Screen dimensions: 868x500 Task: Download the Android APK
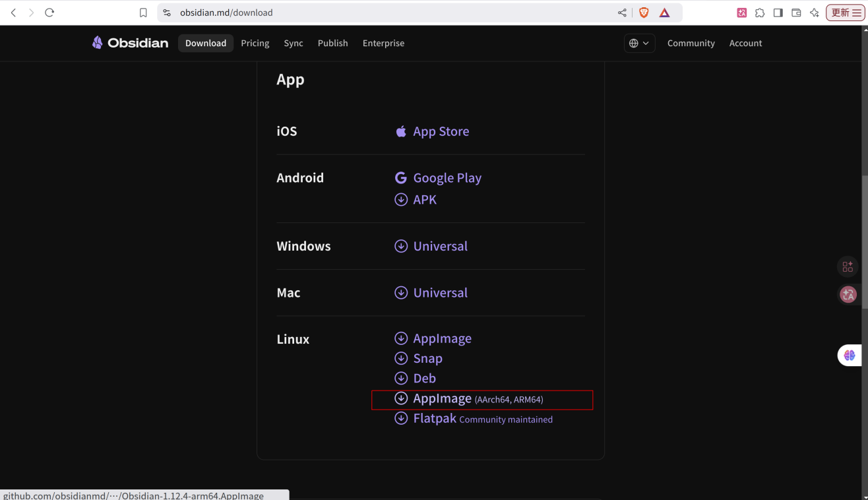[425, 200]
